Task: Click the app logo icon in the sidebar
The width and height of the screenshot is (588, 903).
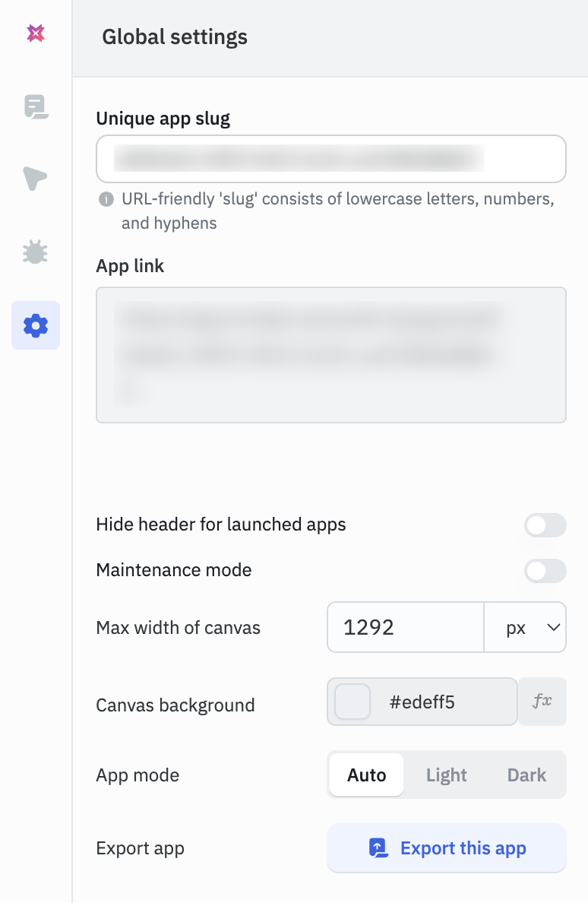Action: pyautogui.click(x=35, y=33)
